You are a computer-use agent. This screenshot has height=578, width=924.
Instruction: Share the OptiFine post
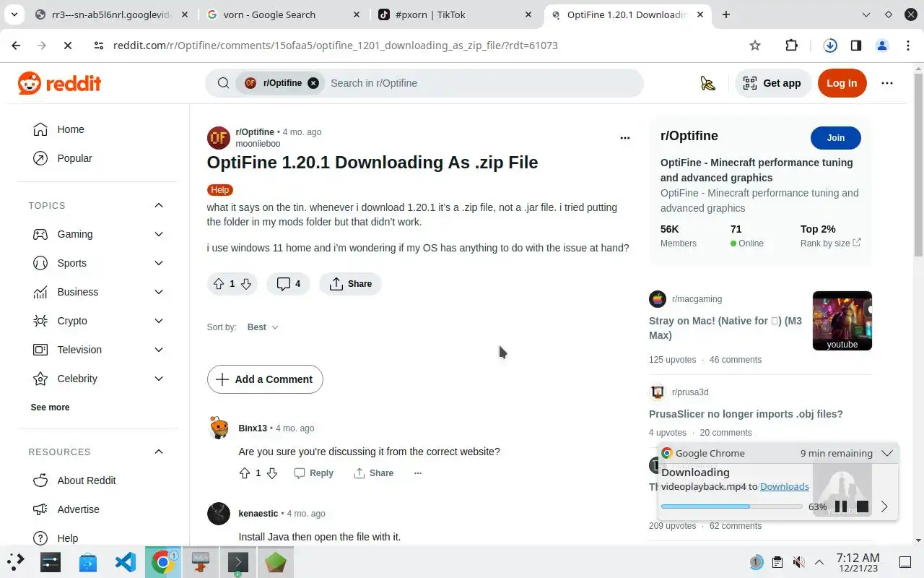350,284
